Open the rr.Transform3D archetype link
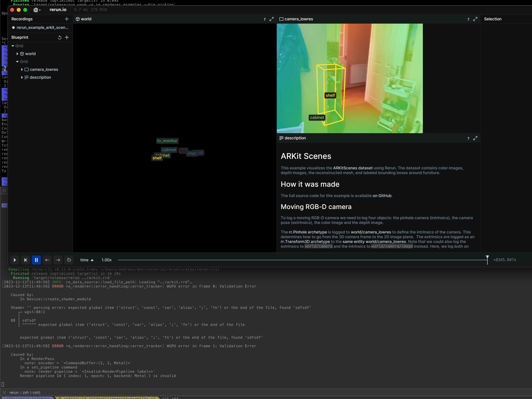532x399 pixels. (x=305, y=242)
